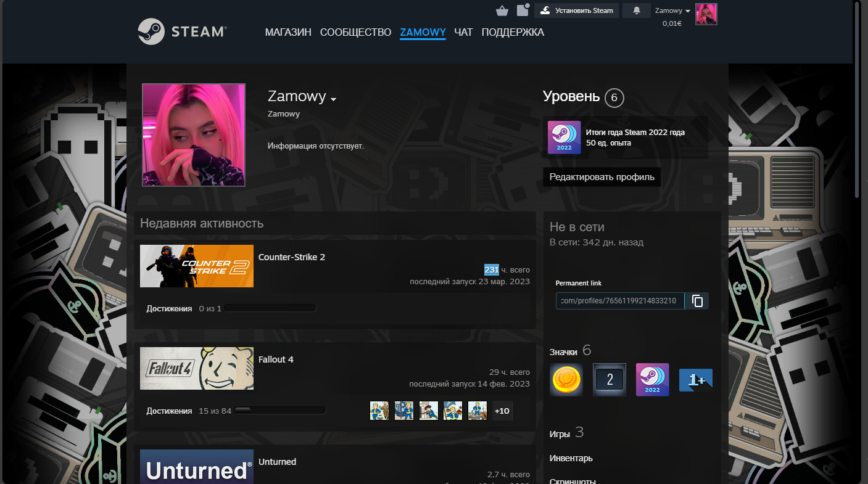Click '2,7 ч. всего' text for Unturned
868x484 pixels.
(508, 475)
